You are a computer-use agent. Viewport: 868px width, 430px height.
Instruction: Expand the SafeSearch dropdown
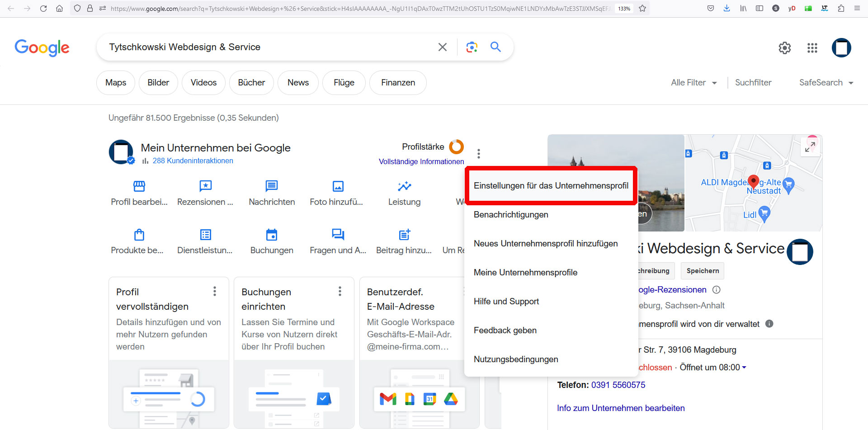click(826, 83)
